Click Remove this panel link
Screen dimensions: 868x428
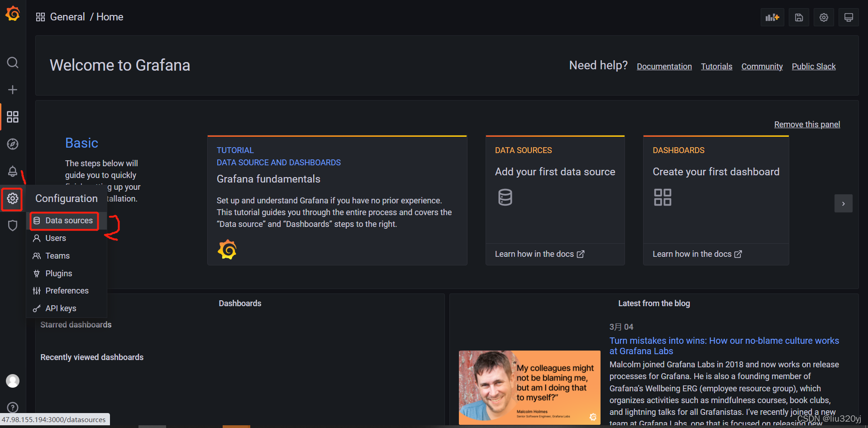coord(807,125)
